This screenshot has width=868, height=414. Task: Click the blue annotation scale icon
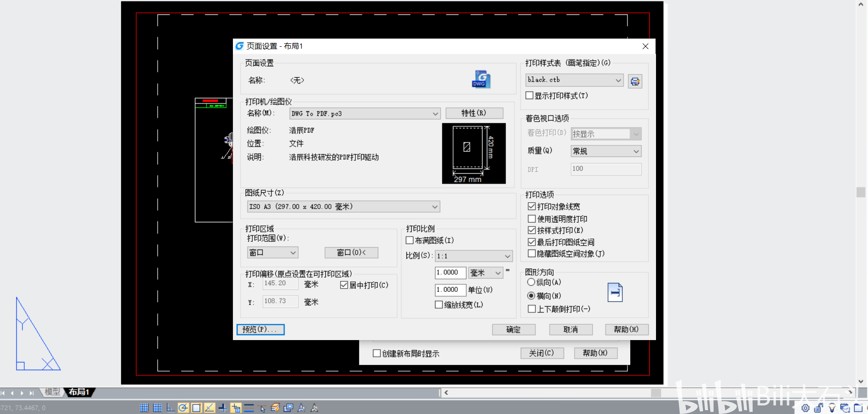(x=301, y=408)
